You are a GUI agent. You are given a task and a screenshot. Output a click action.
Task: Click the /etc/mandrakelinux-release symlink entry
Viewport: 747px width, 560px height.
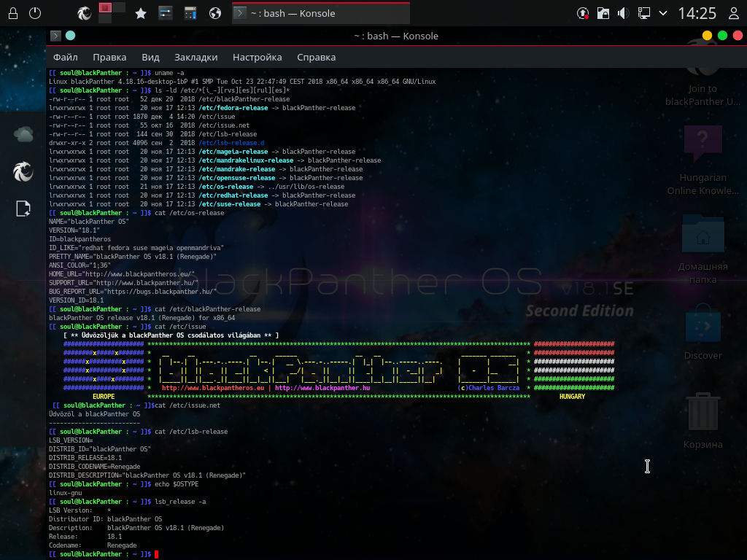click(x=246, y=160)
